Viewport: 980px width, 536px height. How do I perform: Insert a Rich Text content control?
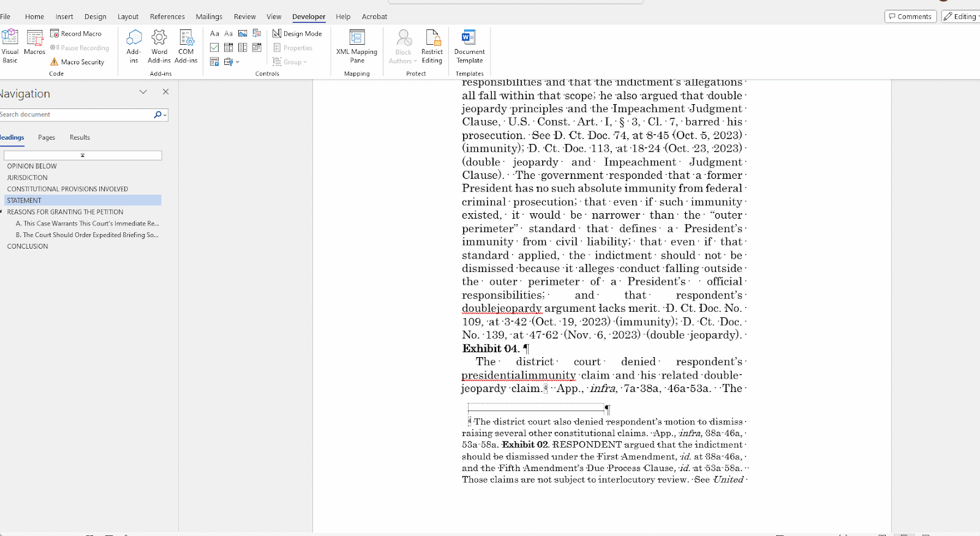point(214,34)
